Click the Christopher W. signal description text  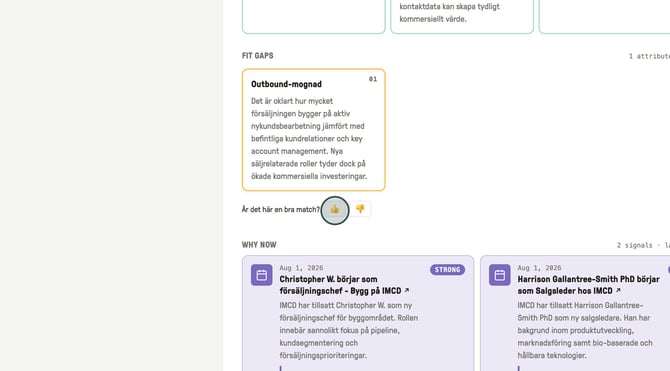349,330
